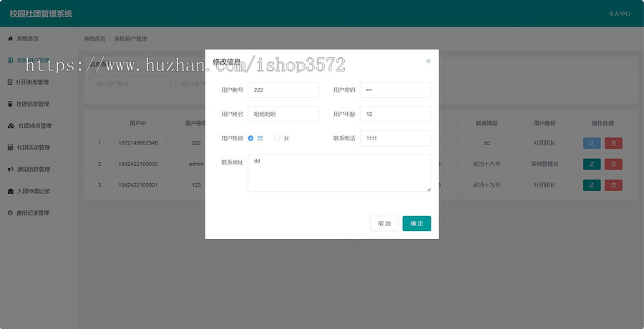
Task: Click the edit icon in the 系统管理员 row
Action: 592,164
